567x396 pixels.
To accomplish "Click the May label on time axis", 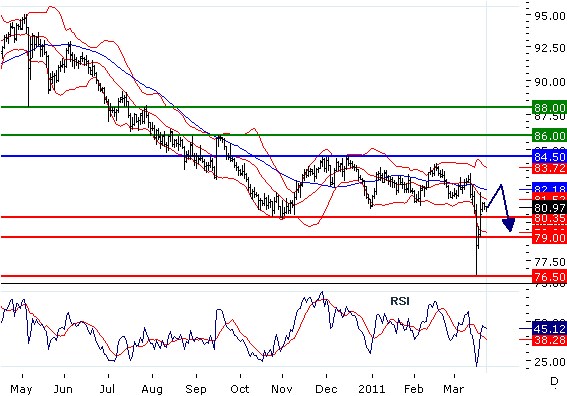I will pos(21,389).
